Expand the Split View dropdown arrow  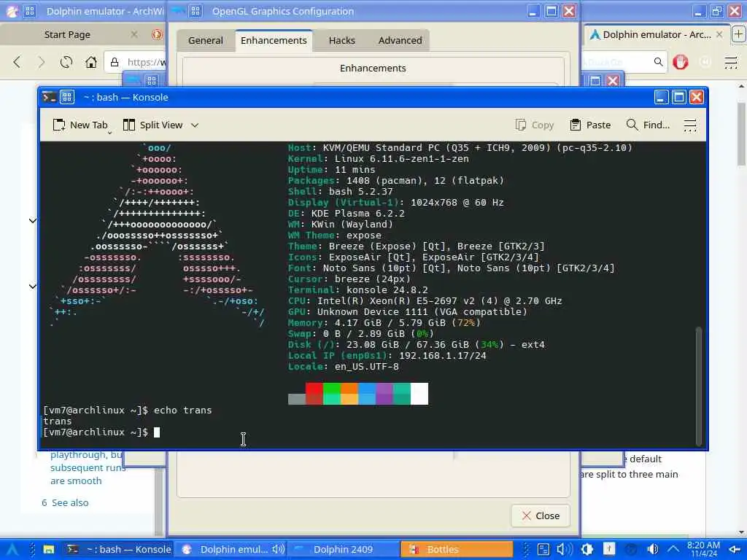pyautogui.click(x=194, y=125)
